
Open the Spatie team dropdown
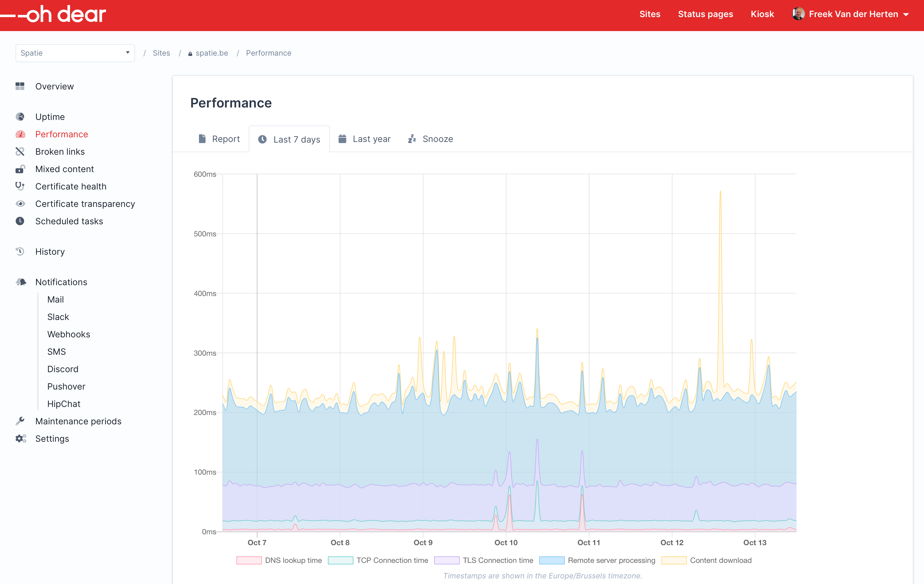pyautogui.click(x=75, y=53)
